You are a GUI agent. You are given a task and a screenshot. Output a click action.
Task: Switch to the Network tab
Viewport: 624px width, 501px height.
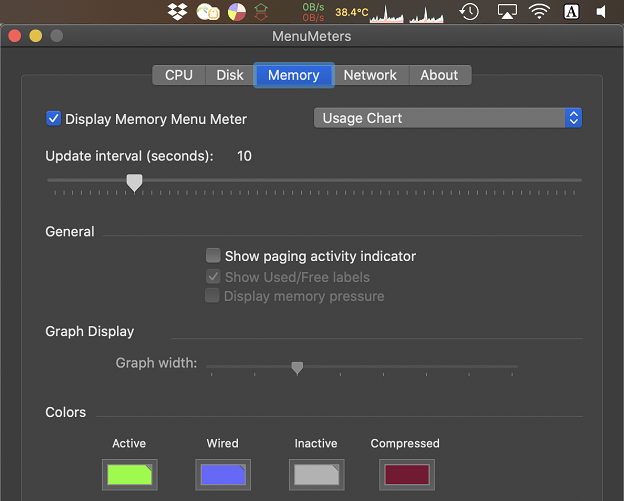(x=370, y=75)
